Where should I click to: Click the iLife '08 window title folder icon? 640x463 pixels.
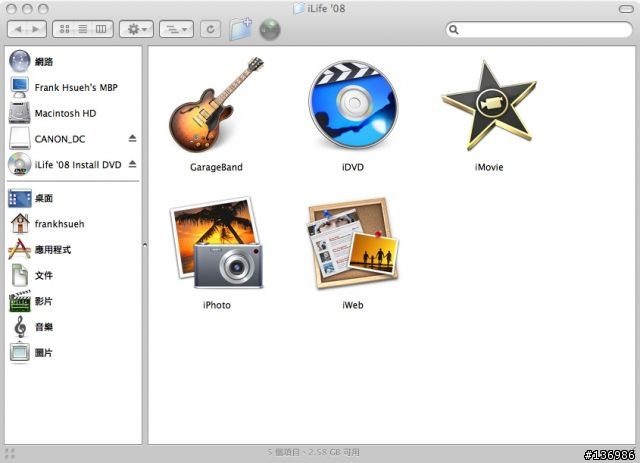[x=299, y=8]
